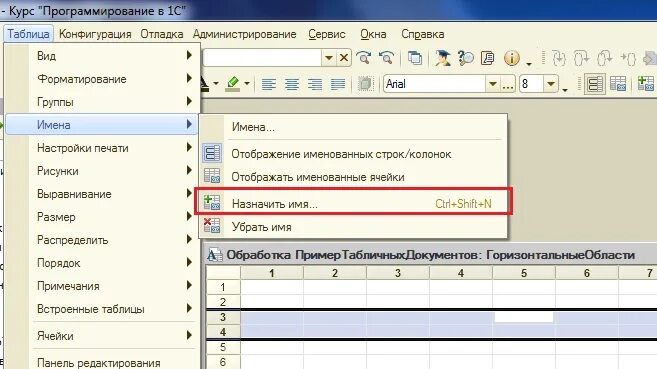Open dropdown arrow next to info icon
Screen dimensions: 657x369
tap(529, 64)
